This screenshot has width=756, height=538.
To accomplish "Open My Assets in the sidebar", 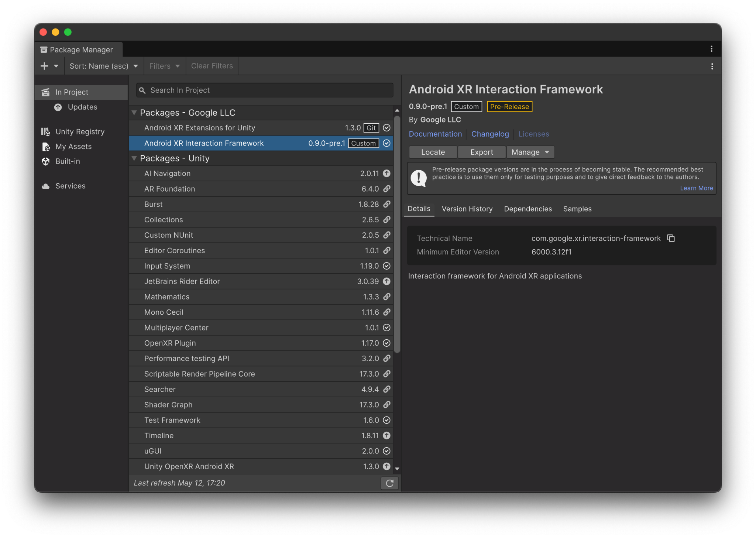I will tap(82, 147).
